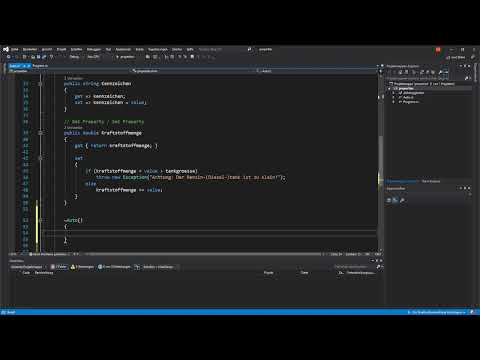Open the Debug configuration dropdown
The width and height of the screenshot is (480, 360).
[75, 57]
